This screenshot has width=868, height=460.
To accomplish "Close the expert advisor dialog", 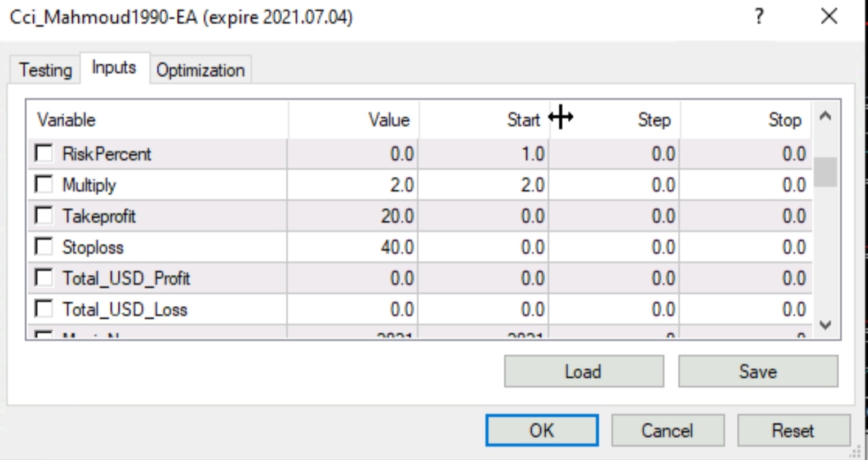I will tap(829, 17).
